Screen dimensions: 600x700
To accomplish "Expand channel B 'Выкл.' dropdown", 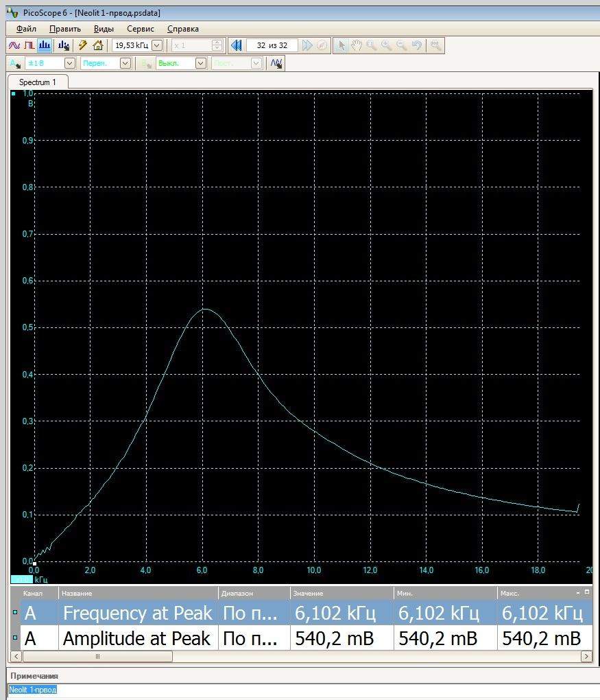I will (x=200, y=63).
